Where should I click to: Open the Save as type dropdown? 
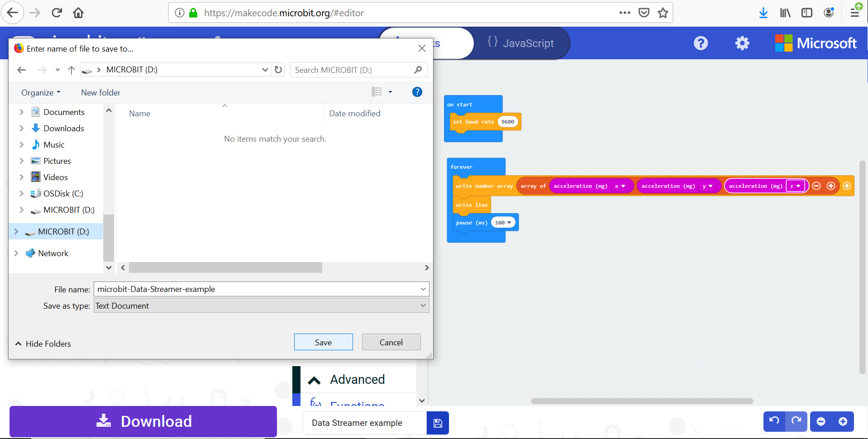coord(422,305)
